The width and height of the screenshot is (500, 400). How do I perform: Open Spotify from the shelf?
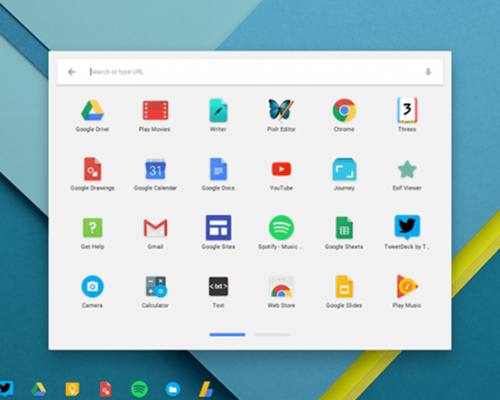(x=139, y=389)
